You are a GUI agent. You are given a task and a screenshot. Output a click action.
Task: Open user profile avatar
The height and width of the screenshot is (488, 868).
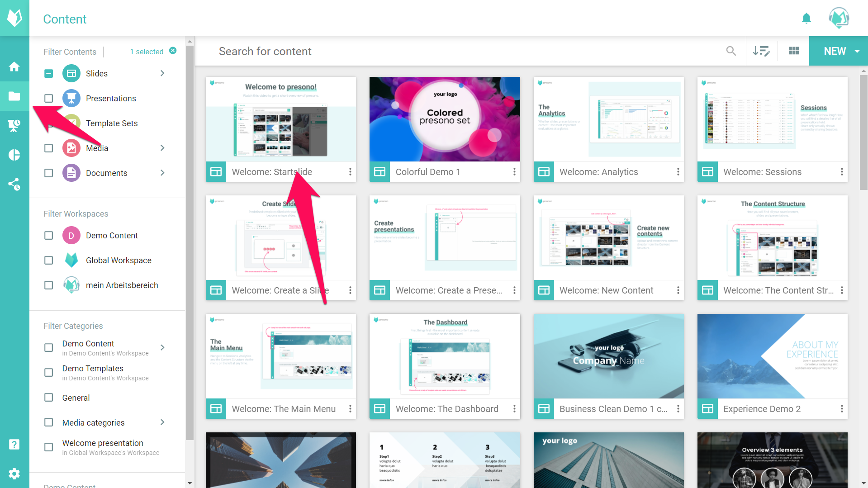point(839,19)
